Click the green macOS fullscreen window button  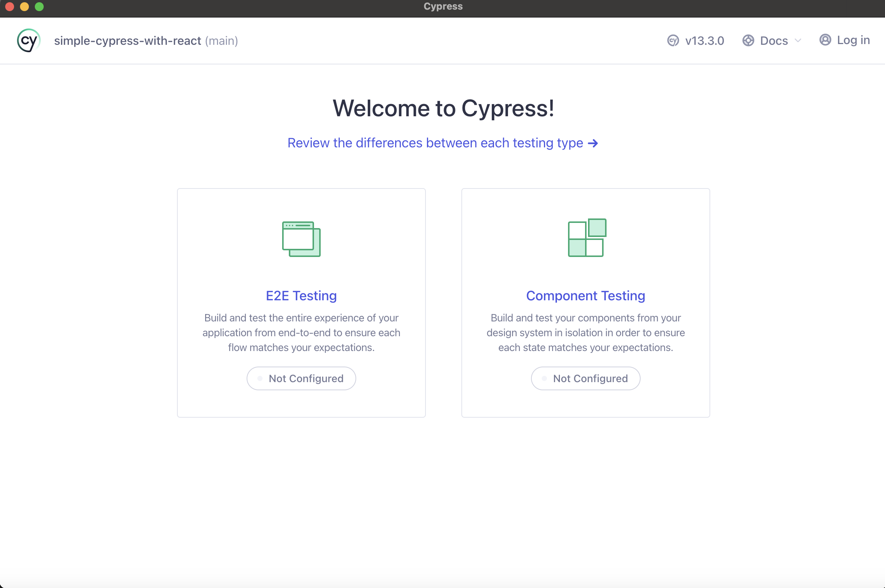click(x=39, y=6)
